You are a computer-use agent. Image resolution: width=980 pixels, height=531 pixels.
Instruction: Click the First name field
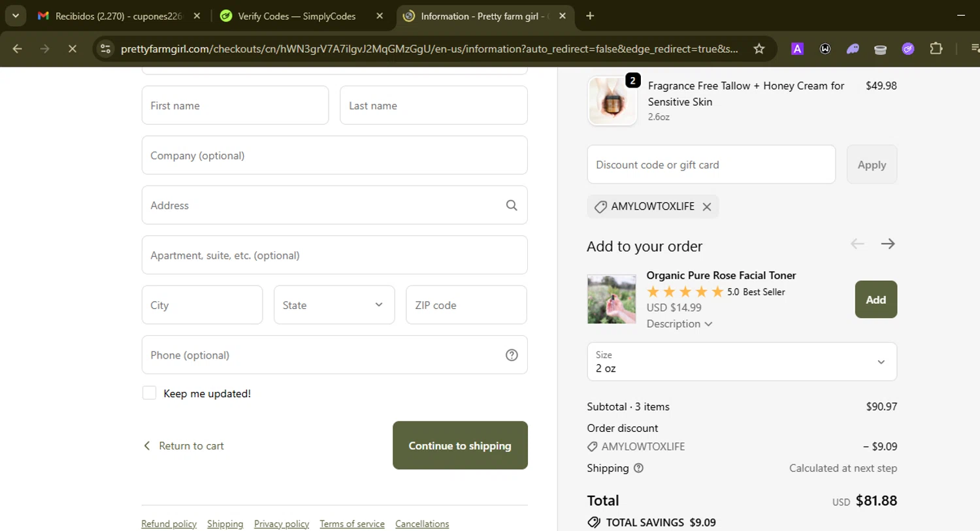(235, 105)
